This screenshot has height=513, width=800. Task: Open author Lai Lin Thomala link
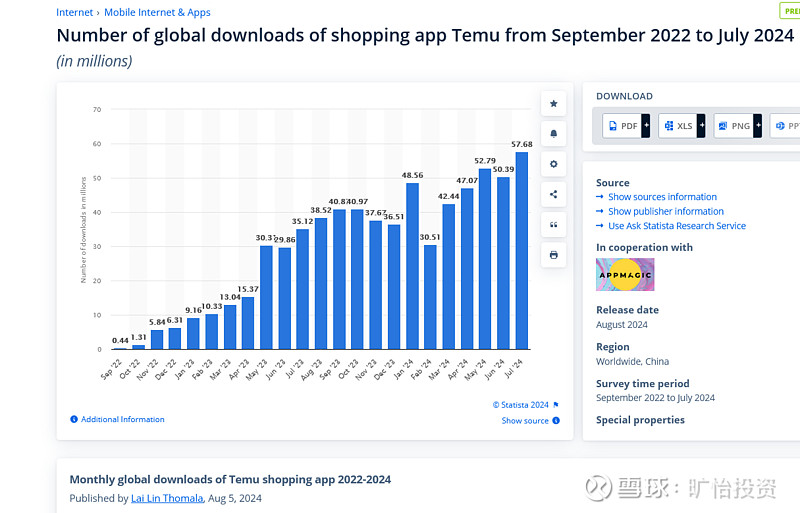point(167,498)
